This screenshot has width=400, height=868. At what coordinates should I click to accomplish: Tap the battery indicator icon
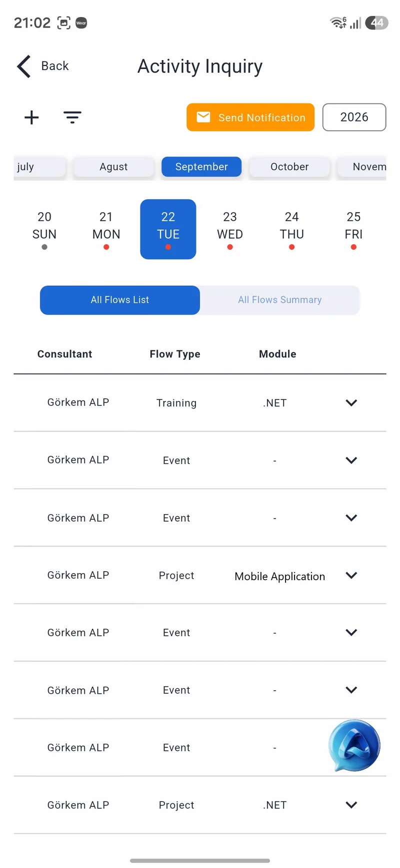tap(376, 23)
